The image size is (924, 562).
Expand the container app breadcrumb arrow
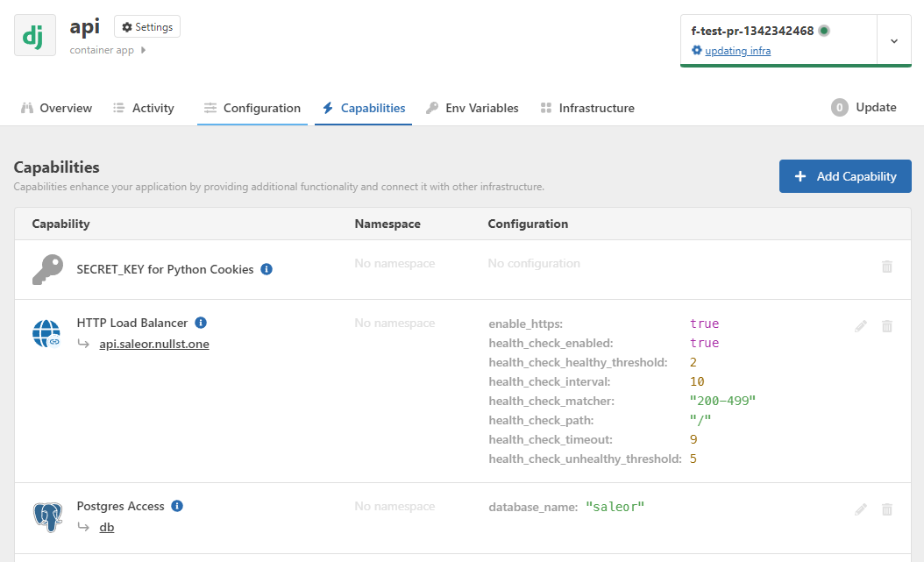point(143,50)
